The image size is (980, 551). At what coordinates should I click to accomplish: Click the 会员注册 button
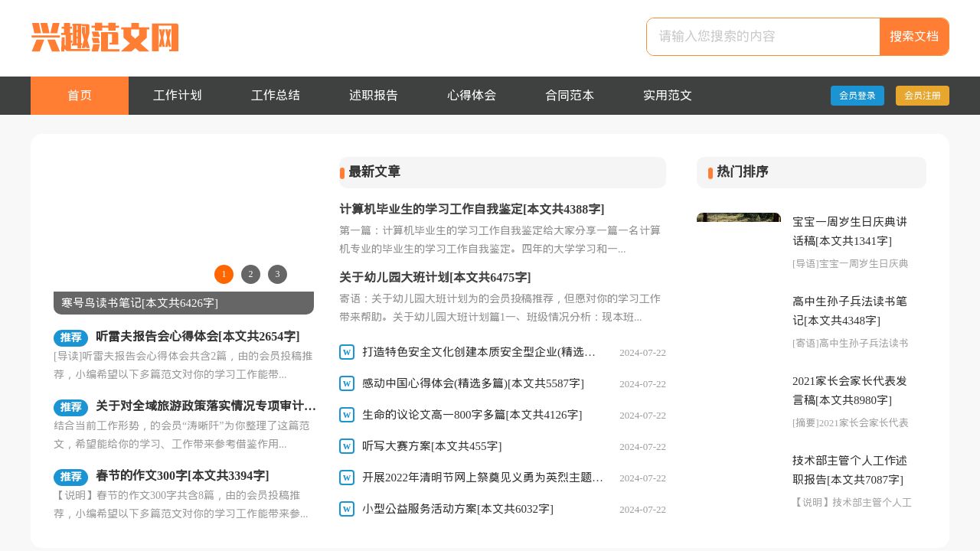(x=923, y=96)
